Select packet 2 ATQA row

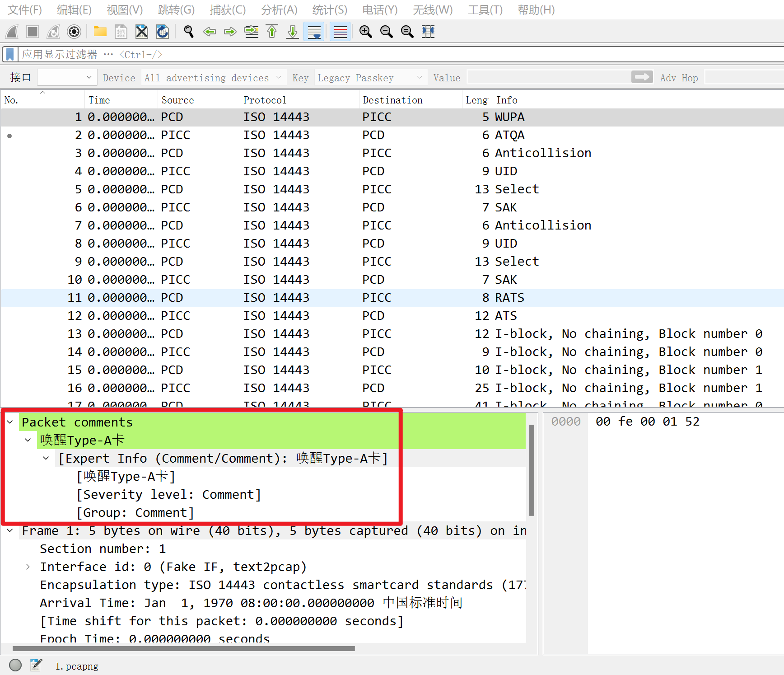[x=392, y=135]
